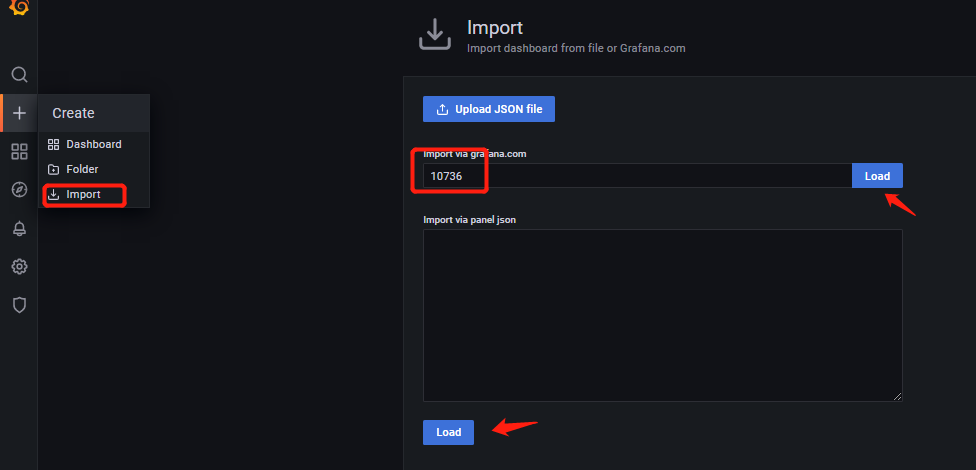
Task: Click Load below the panel json box
Action: [x=448, y=433]
